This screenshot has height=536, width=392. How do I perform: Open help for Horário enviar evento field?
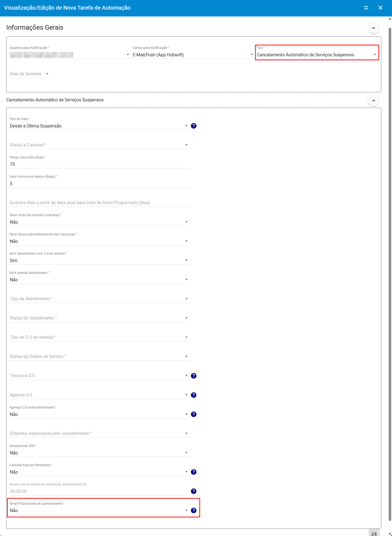click(194, 491)
